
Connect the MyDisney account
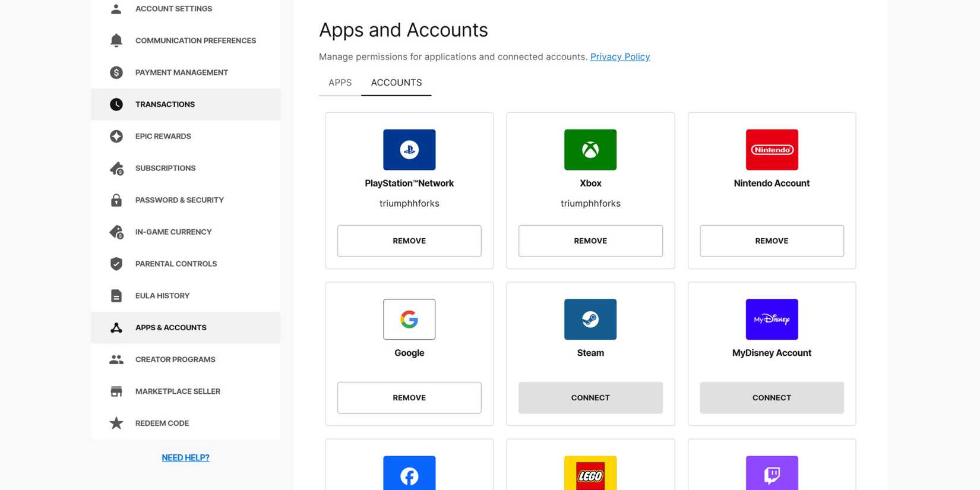pos(772,397)
